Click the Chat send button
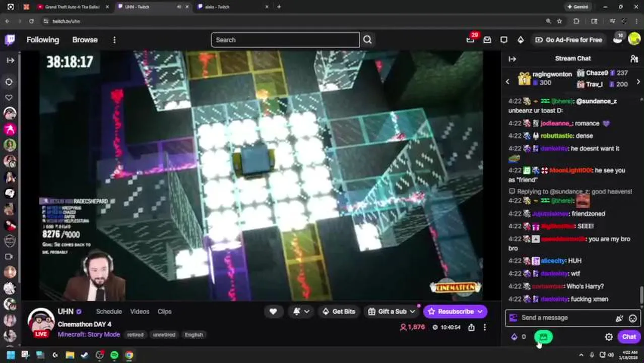 tap(629, 337)
